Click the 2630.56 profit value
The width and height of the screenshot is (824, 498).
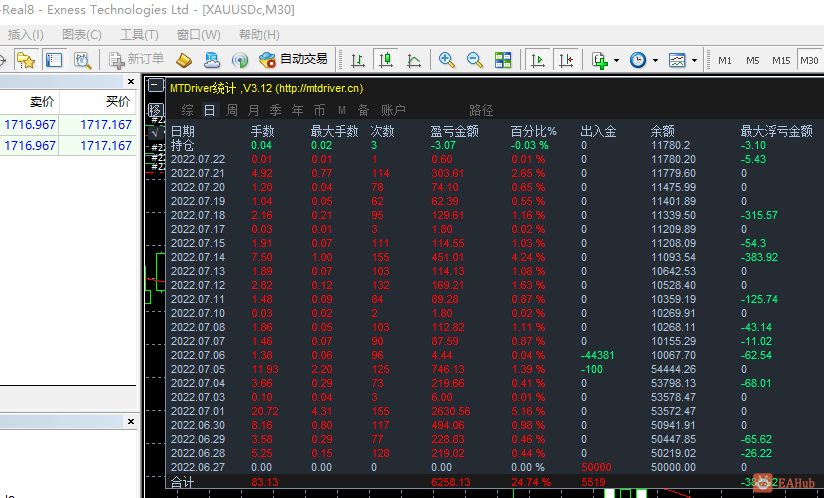click(450, 411)
